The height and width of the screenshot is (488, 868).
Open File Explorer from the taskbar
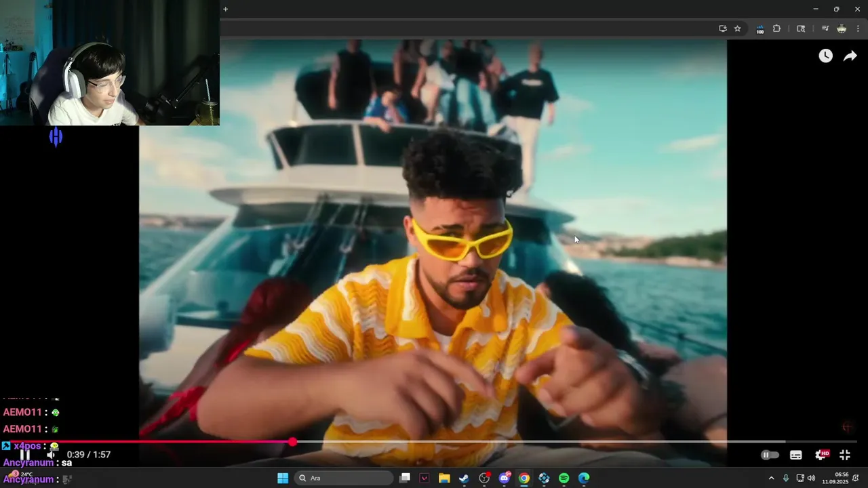(x=444, y=478)
